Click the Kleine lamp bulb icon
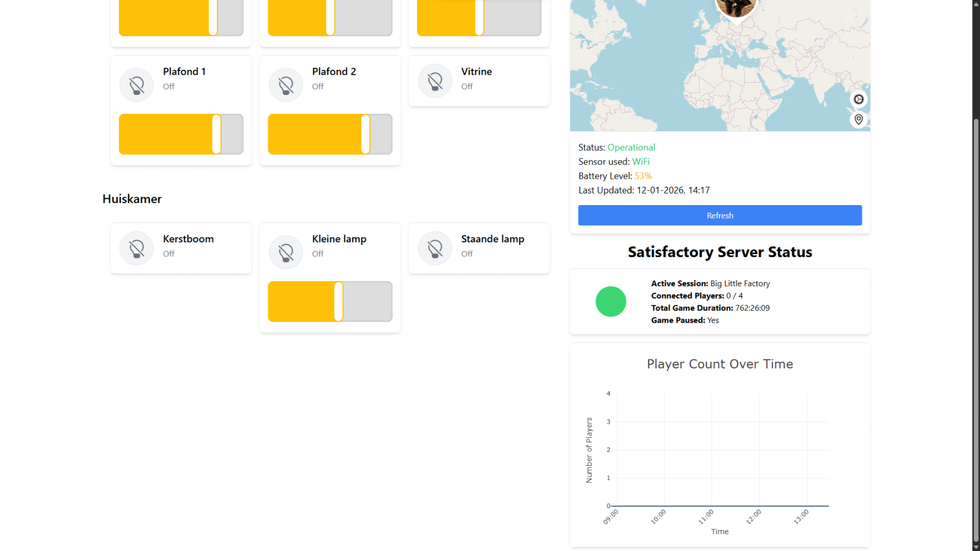 coord(285,252)
